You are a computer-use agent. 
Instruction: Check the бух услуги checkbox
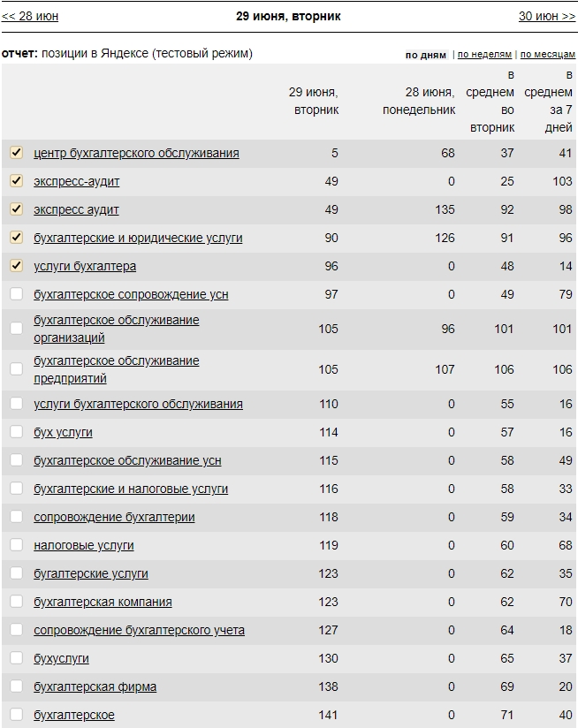pyautogui.click(x=16, y=432)
